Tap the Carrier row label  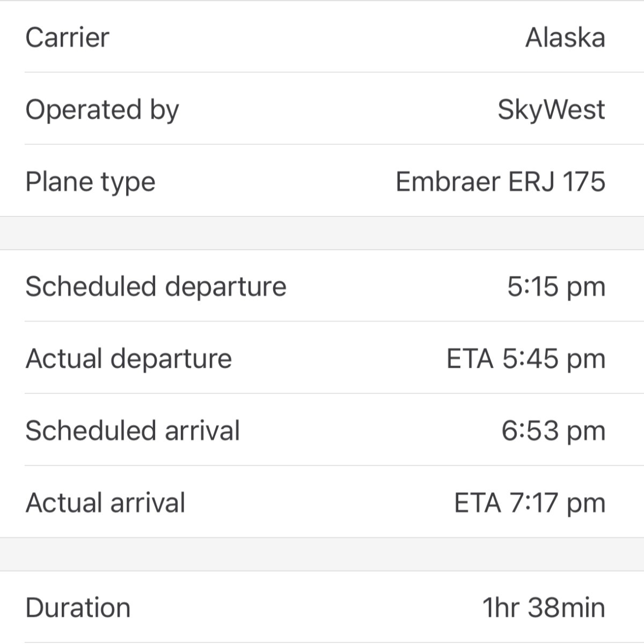(x=67, y=38)
